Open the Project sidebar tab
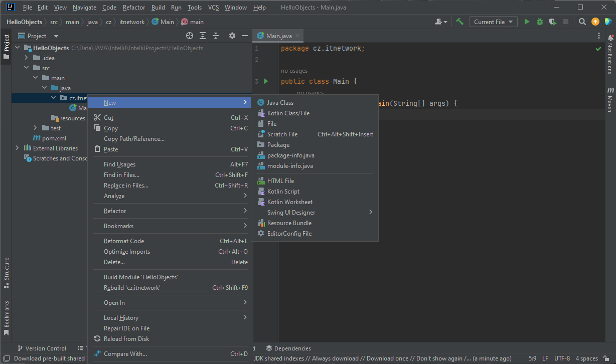This screenshot has height=364, width=616. pos(7,46)
